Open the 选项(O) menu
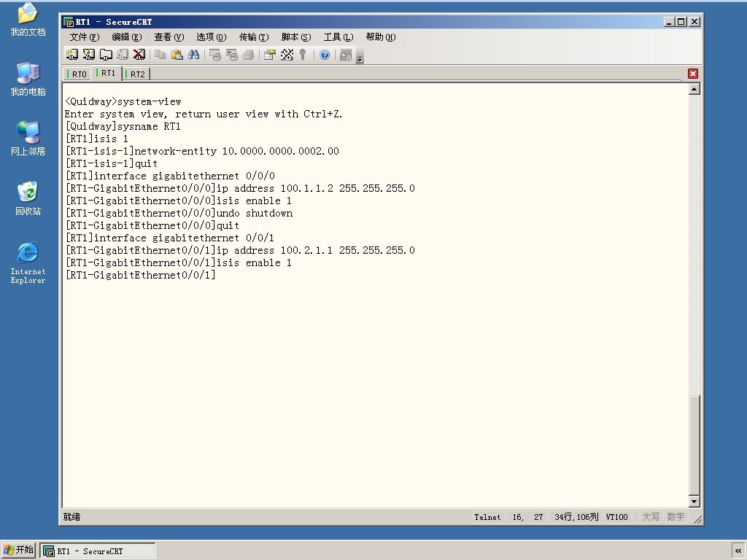 point(211,37)
